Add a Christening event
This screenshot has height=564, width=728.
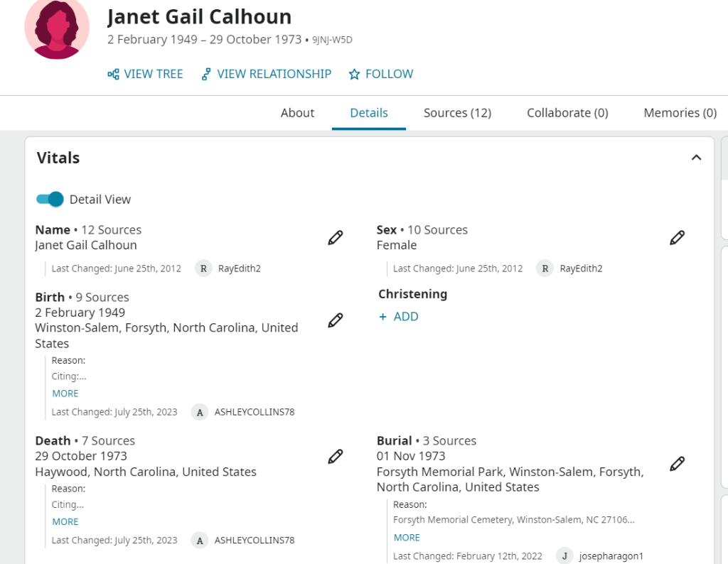(399, 317)
